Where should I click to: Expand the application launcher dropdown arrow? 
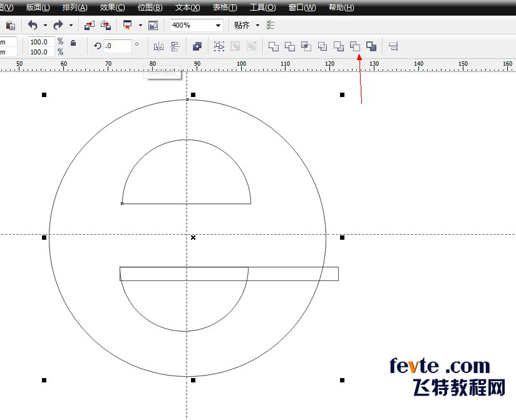coord(140,26)
